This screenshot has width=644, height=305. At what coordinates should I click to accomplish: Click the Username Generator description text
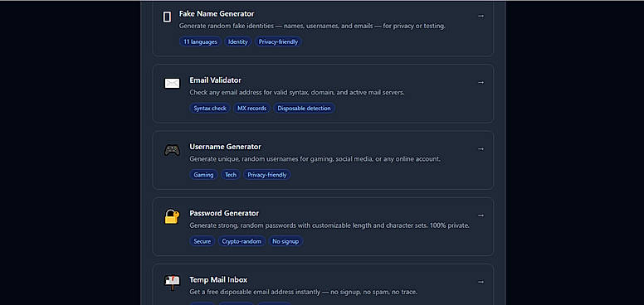click(x=315, y=158)
